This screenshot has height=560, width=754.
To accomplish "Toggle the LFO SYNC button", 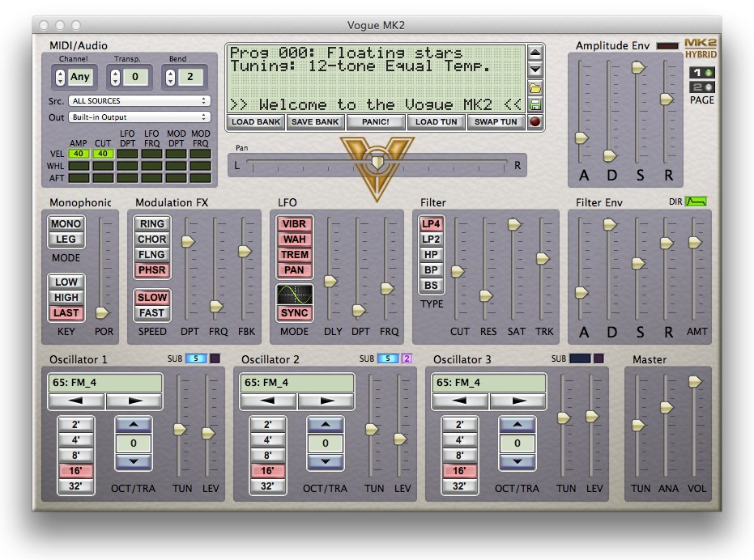I will 294,313.
